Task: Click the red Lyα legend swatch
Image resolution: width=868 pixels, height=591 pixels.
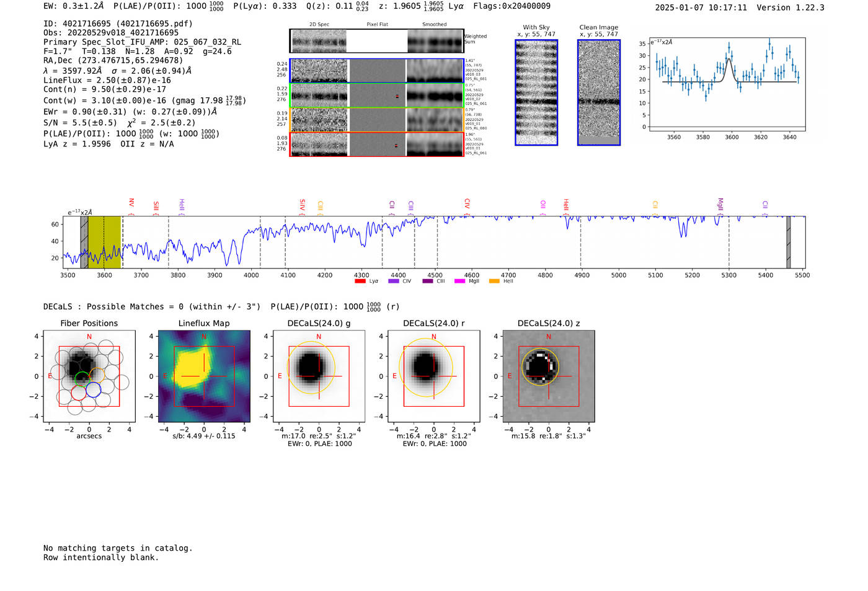Action: (x=360, y=282)
